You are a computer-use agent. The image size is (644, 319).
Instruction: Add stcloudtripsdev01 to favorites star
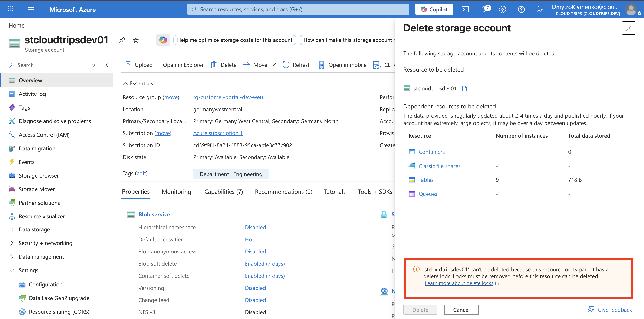coord(136,40)
